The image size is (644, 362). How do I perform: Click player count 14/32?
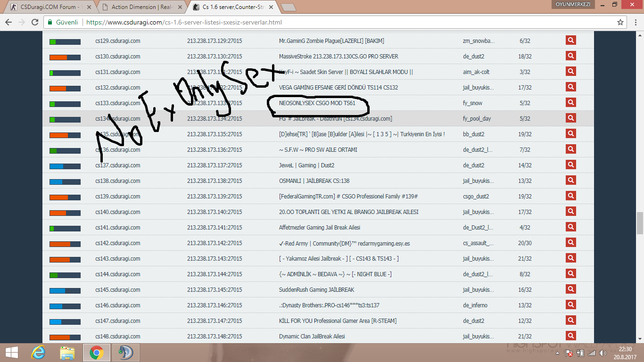tap(525, 165)
